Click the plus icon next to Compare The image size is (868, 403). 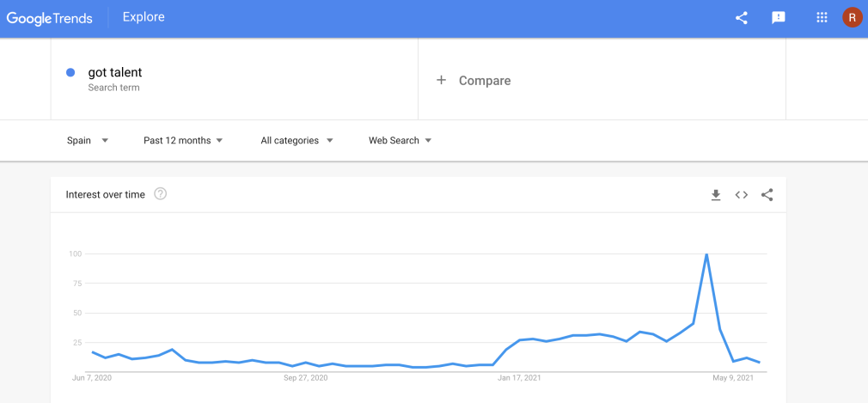(x=441, y=80)
